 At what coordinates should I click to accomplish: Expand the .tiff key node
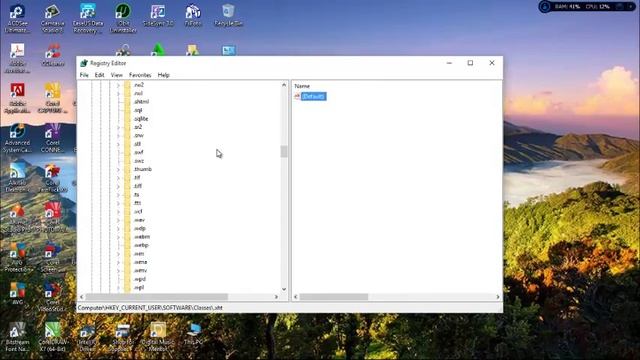(x=118, y=186)
